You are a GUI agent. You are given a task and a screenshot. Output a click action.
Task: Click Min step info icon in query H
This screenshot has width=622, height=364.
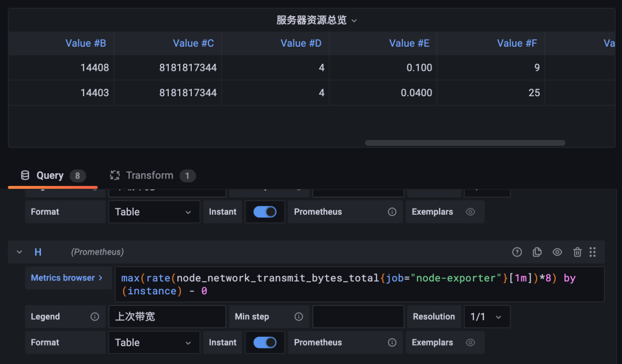(299, 316)
